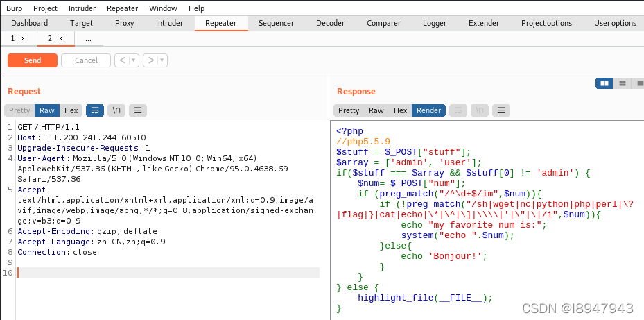Open the User options tab
The height and width of the screenshot is (320, 644).
point(615,23)
